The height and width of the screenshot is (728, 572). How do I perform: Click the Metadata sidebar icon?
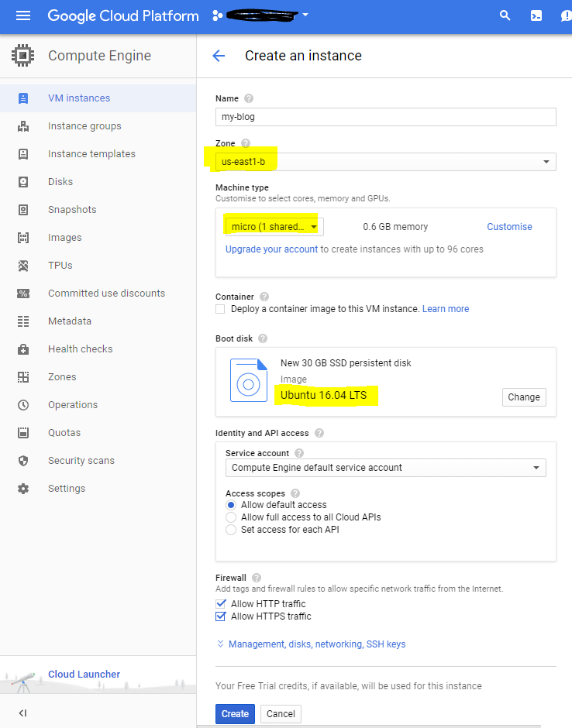23,321
